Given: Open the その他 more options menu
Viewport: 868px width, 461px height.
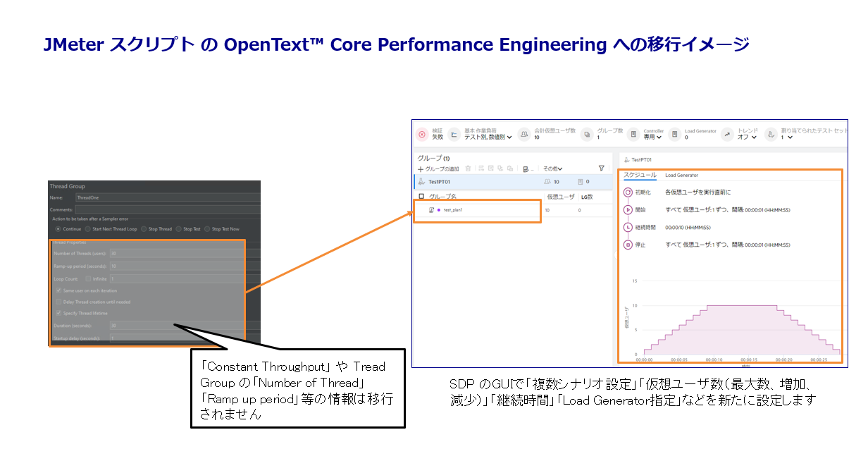Looking at the screenshot, I should tap(552, 169).
